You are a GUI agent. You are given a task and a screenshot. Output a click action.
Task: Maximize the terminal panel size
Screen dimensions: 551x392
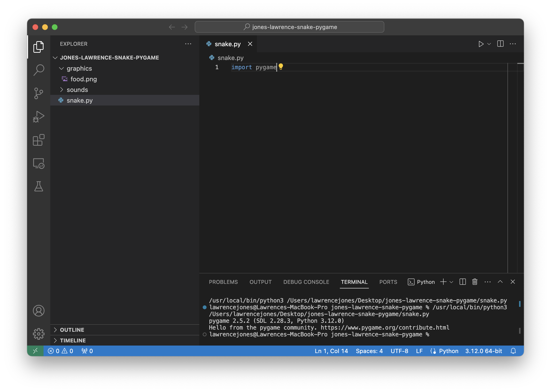(x=500, y=282)
